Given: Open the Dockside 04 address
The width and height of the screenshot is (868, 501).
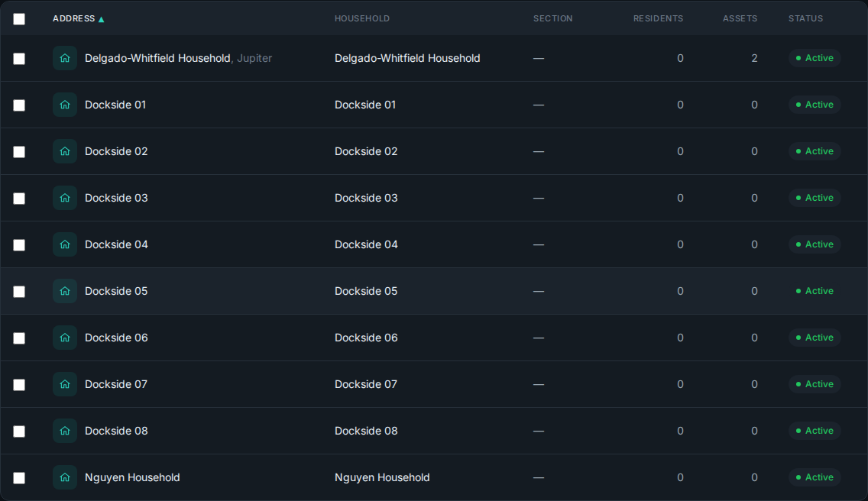Looking at the screenshot, I should pyautogui.click(x=116, y=244).
